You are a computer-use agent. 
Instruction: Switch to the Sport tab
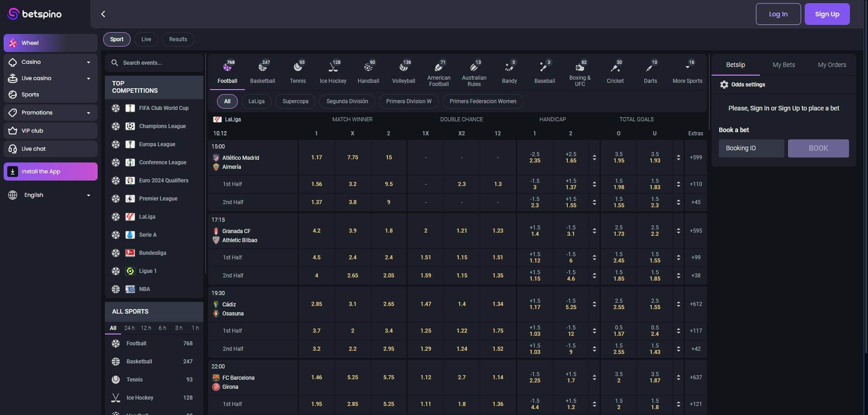tap(117, 39)
